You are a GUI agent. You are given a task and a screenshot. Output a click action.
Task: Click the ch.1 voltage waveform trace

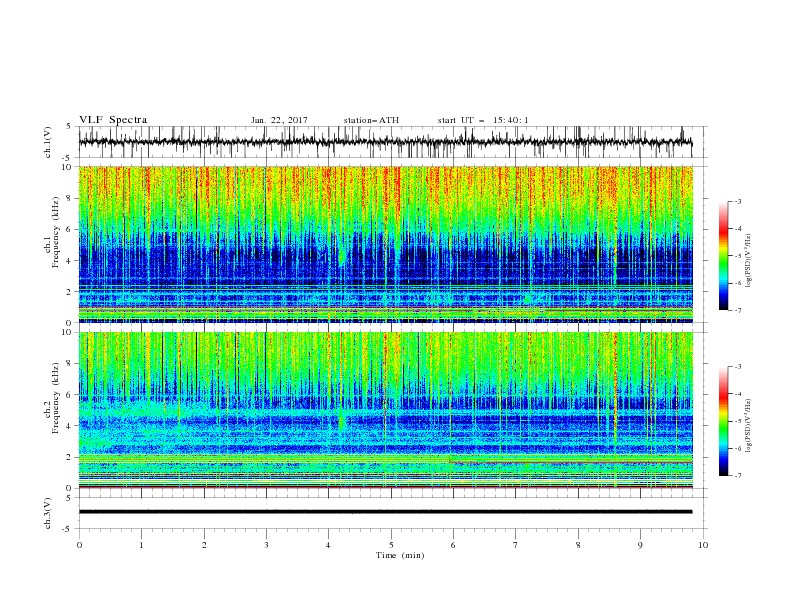385,142
